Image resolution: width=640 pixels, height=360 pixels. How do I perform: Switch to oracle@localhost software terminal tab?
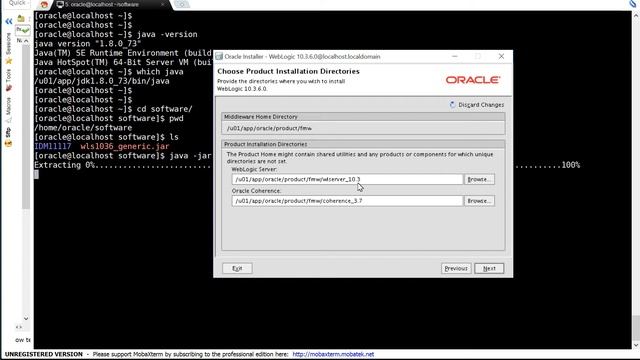tap(102, 4)
